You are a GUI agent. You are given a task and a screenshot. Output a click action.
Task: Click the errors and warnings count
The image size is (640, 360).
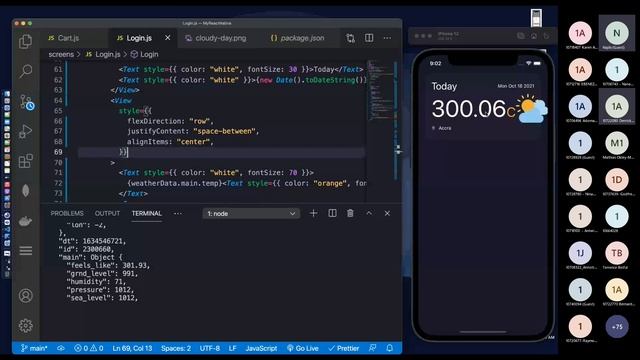(x=89, y=348)
